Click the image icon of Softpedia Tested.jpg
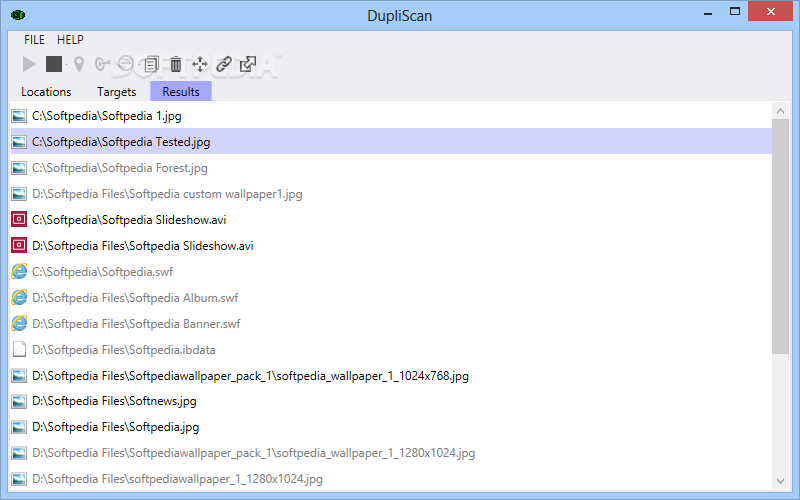 19,142
